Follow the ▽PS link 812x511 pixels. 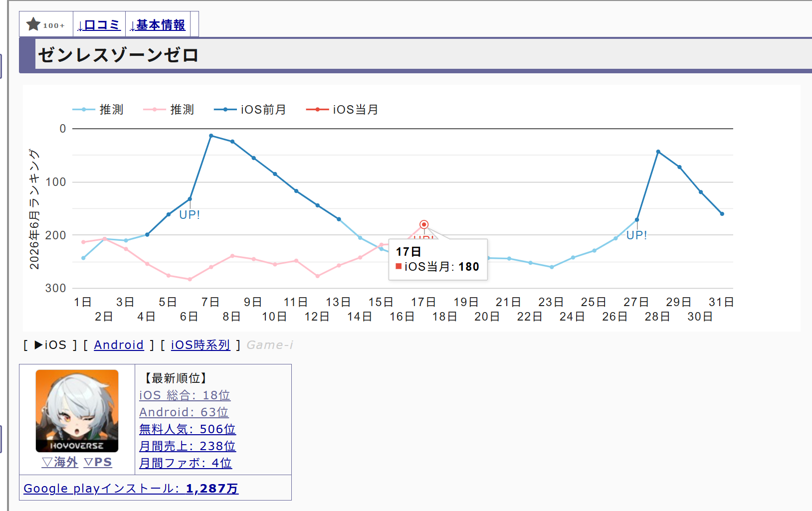(x=98, y=462)
